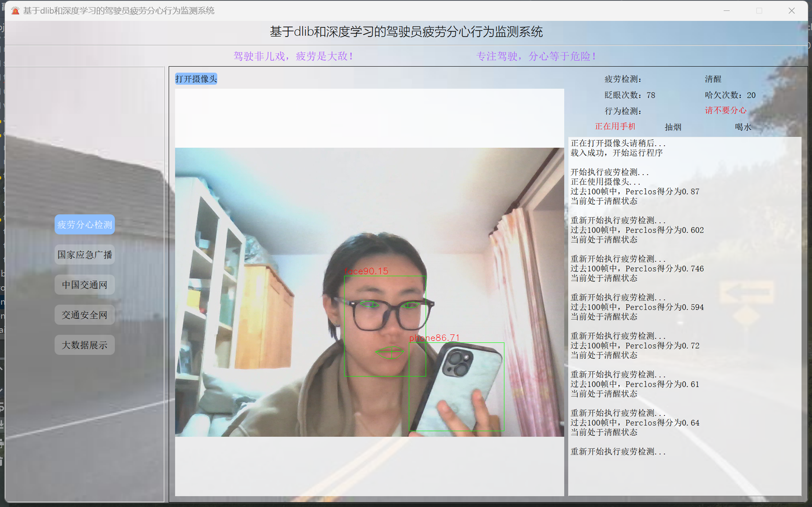Minimize the monitoring system window
The width and height of the screenshot is (812, 507).
(727, 10)
